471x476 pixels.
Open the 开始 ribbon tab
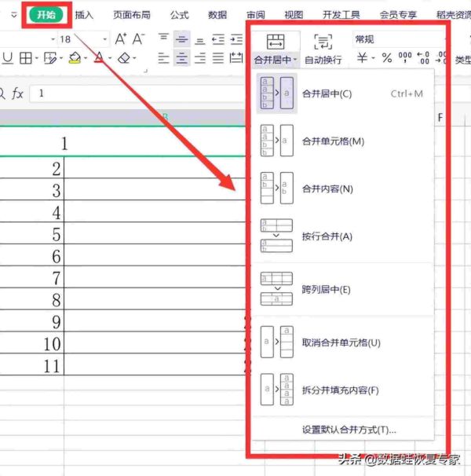(x=46, y=15)
